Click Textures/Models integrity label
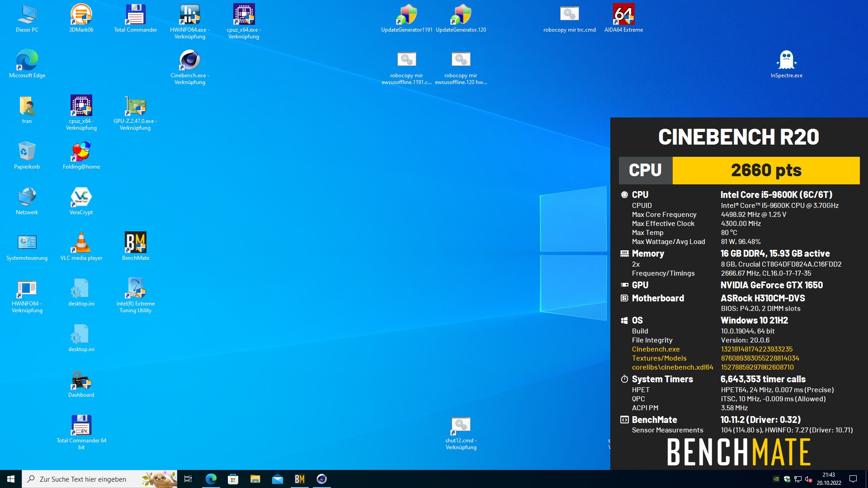Viewport: 868px width, 488px height. click(659, 358)
